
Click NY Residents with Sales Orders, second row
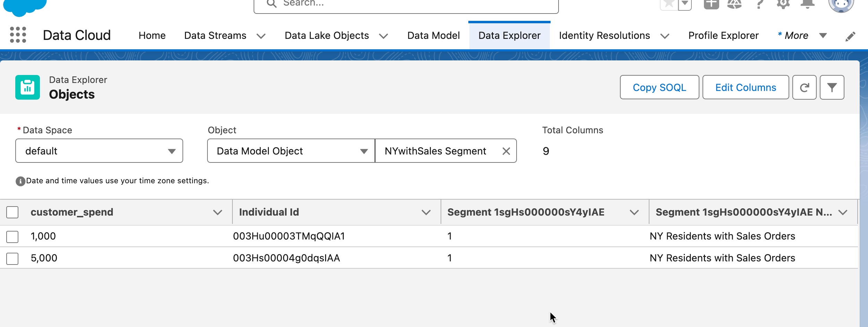[x=722, y=258]
